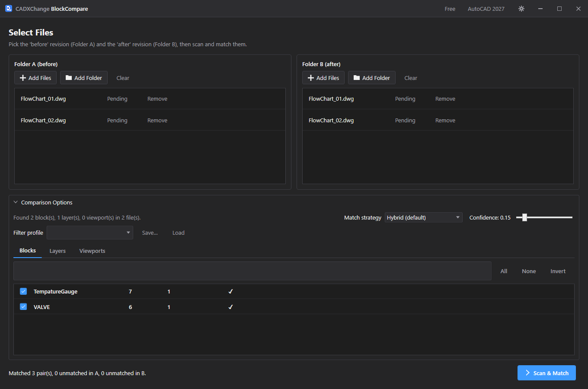Screen dimensions: 588x389
Task: Click the CADXChange app logo icon
Action: (9, 9)
